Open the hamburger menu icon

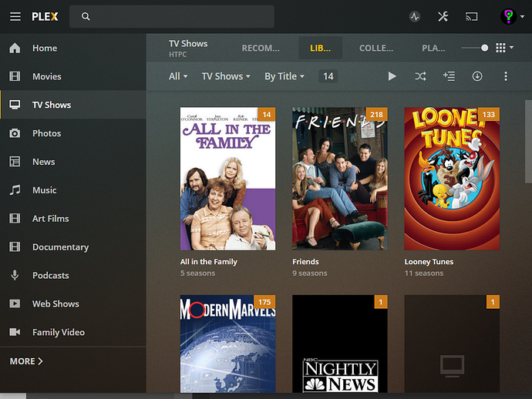point(15,16)
